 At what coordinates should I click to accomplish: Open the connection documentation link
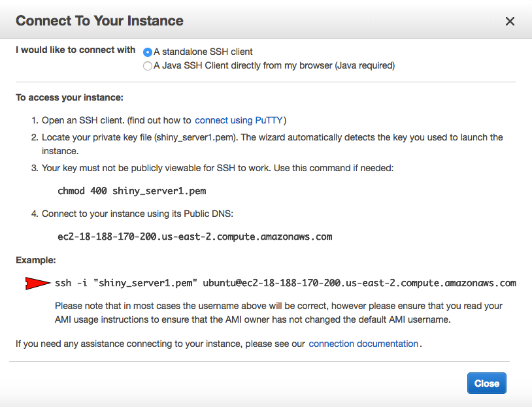(x=363, y=344)
